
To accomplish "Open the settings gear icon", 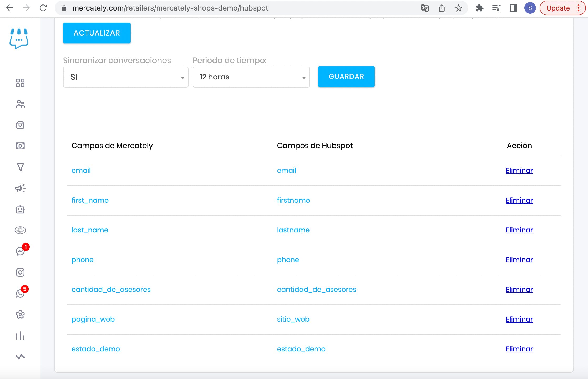I will 20,315.
